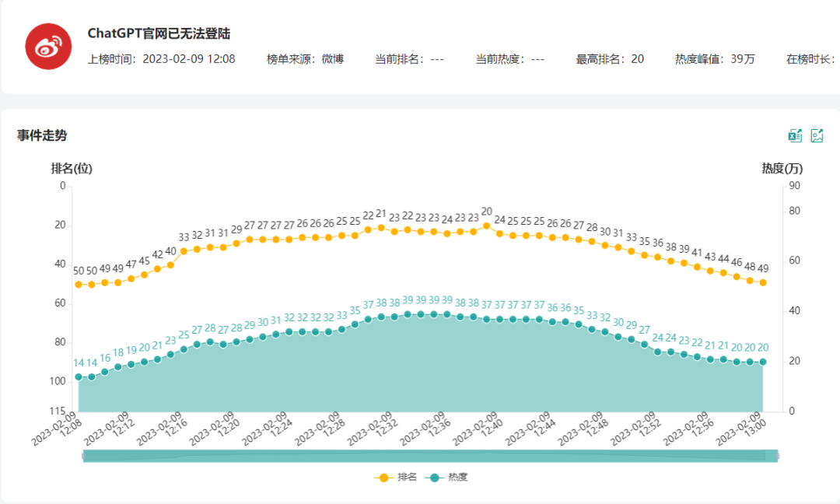This screenshot has width=840, height=504.
Task: Select the teal heat point labeled 16
Action: [105, 372]
